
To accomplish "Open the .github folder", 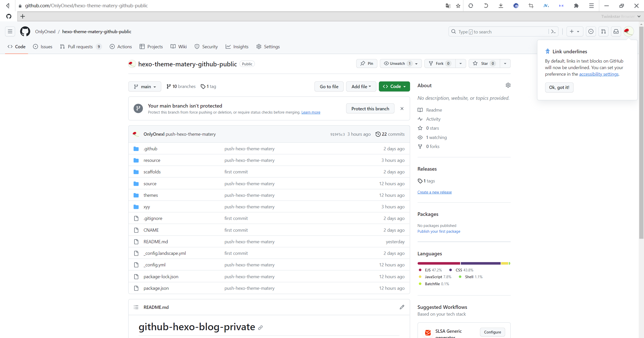I will tap(150, 149).
